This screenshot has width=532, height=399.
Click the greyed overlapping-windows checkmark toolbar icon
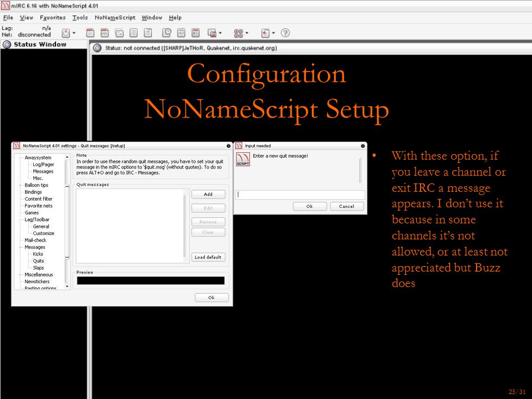(120, 33)
